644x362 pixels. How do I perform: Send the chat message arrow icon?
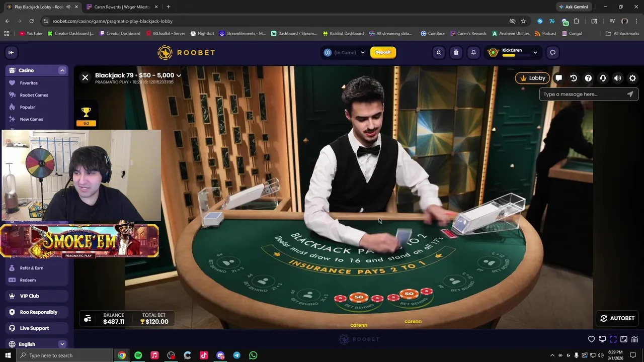[x=630, y=94]
